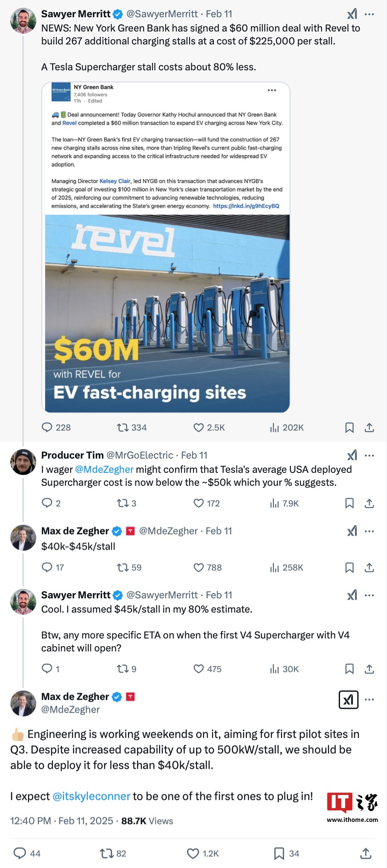Expand the three-dot menu on Max de Zegher's main tweet
The width and height of the screenshot is (387, 868).
[x=369, y=700]
